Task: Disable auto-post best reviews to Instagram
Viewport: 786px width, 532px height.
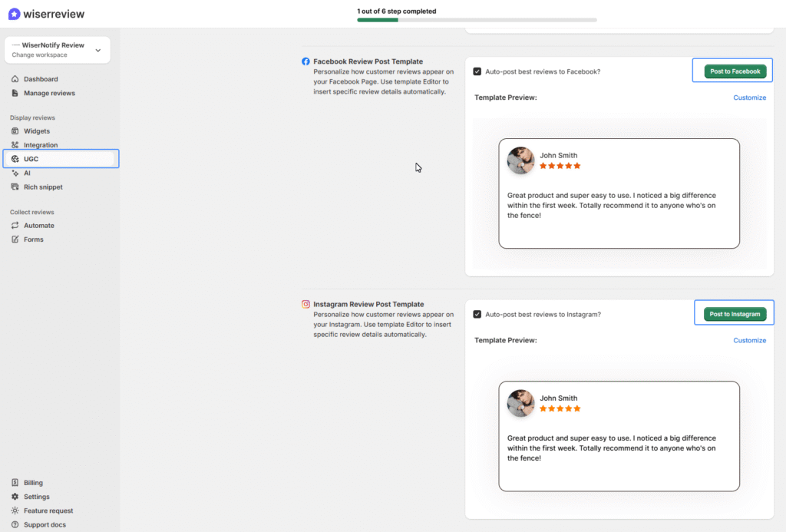Action: point(477,313)
